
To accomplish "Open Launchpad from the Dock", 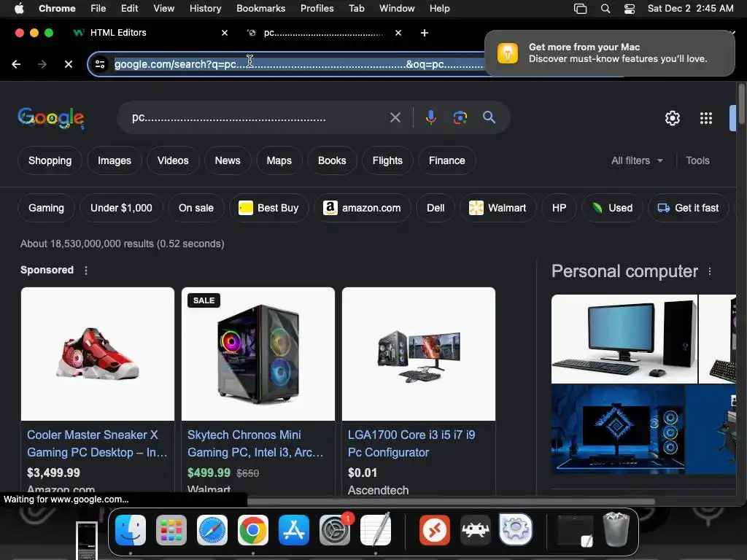I will [x=171, y=530].
